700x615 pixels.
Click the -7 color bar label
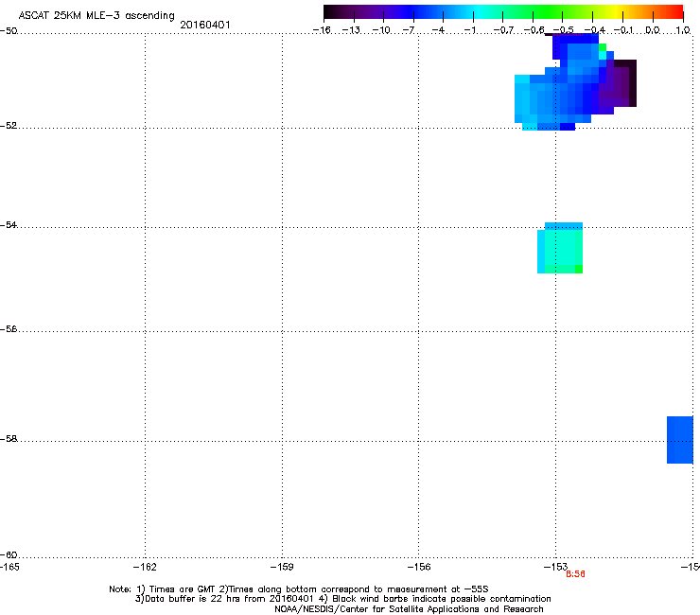click(x=409, y=30)
